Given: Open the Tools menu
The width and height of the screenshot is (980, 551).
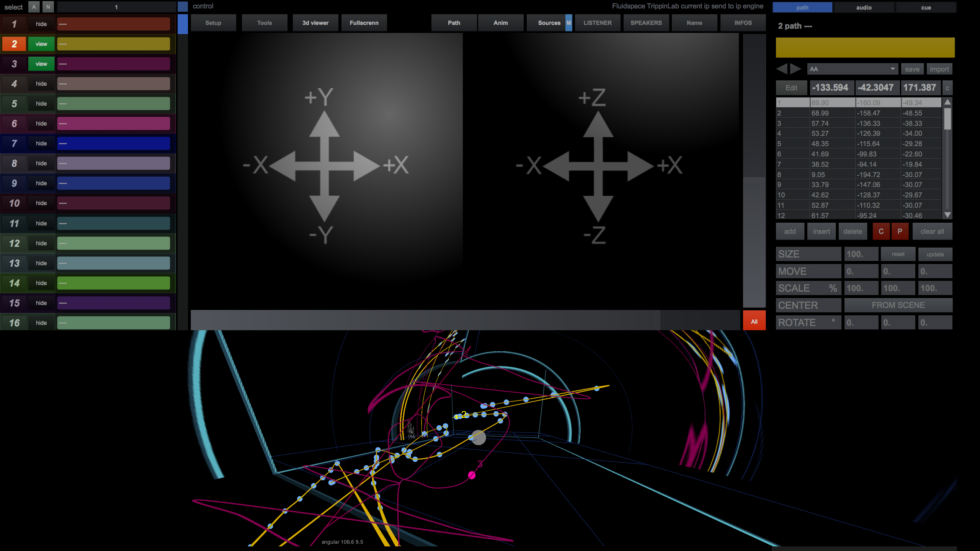Looking at the screenshot, I should tap(265, 23).
